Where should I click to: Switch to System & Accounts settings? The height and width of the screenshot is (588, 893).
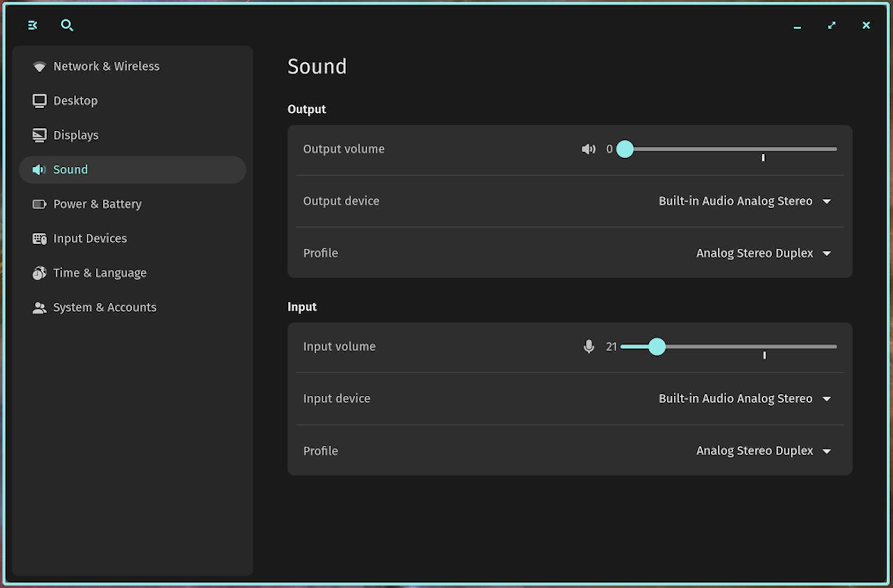click(105, 307)
